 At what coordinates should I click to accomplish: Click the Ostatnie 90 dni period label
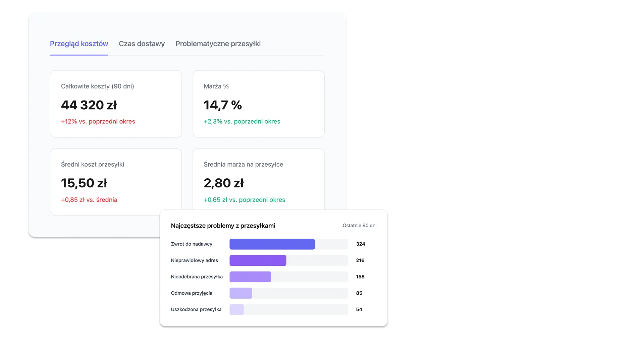(359, 226)
